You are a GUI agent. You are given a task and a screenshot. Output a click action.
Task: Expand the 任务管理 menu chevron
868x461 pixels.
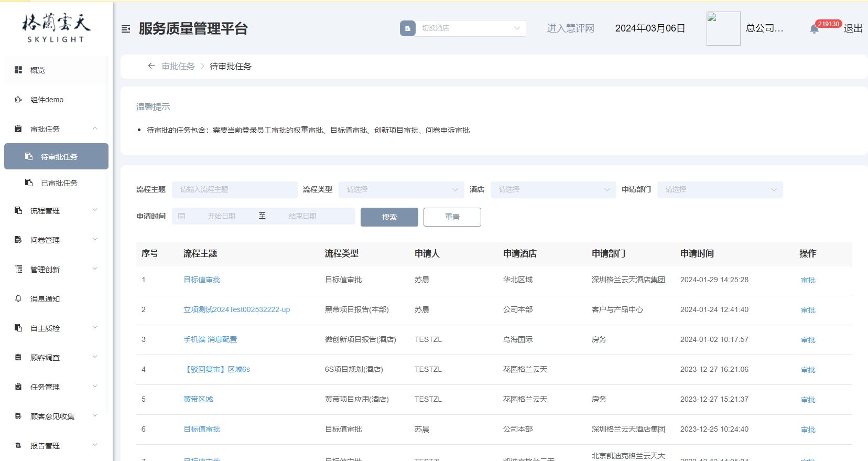[x=95, y=386]
